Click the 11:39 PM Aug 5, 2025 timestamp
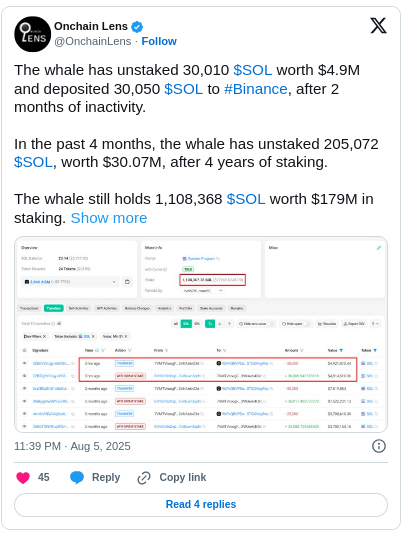 click(72, 446)
